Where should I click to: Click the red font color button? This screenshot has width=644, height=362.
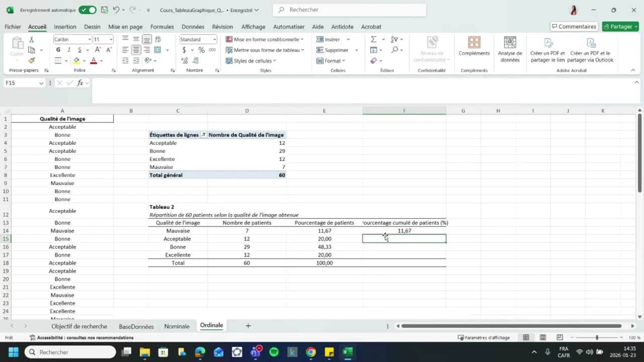(x=94, y=61)
